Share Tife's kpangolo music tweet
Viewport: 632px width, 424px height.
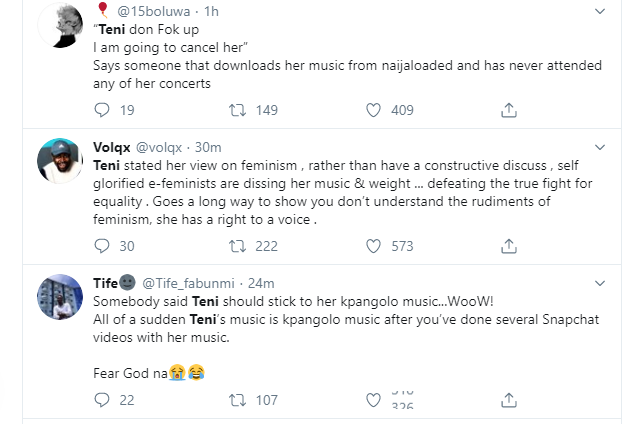click(508, 400)
